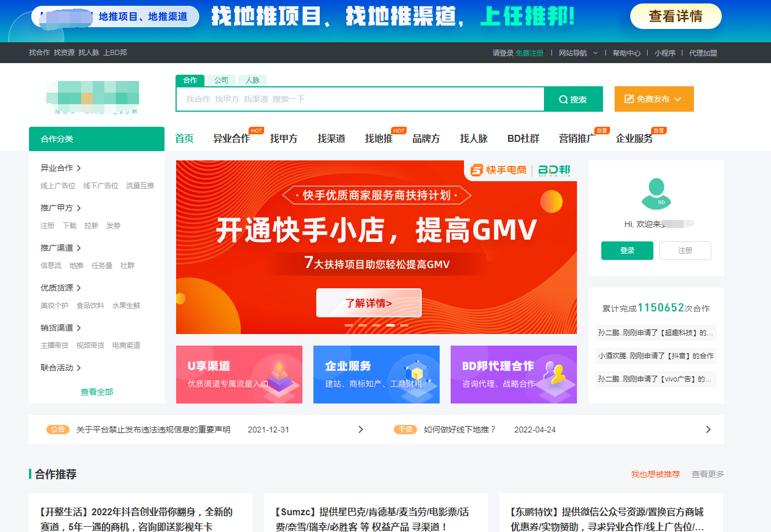
Task: Open the U享渠道 card
Action: [x=239, y=375]
